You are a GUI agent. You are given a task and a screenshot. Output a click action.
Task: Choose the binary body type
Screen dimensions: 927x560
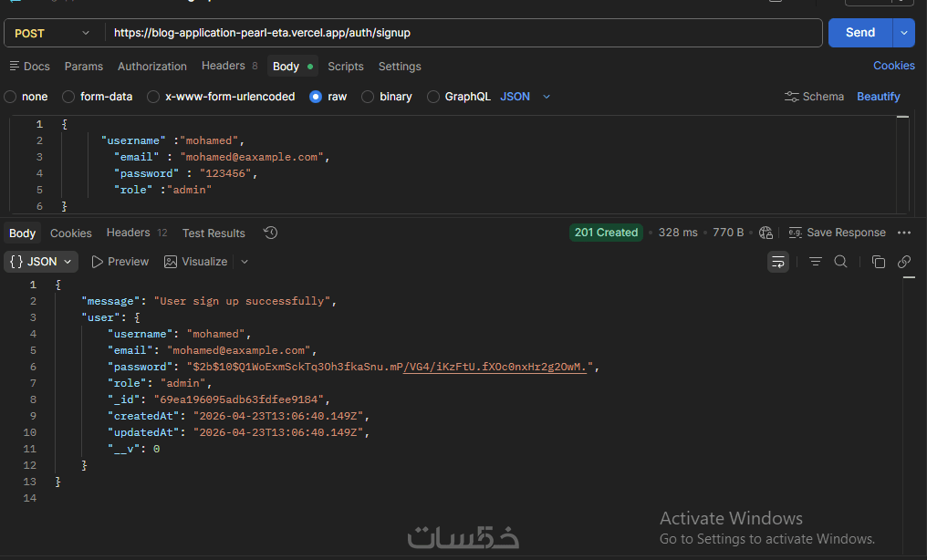tap(368, 97)
